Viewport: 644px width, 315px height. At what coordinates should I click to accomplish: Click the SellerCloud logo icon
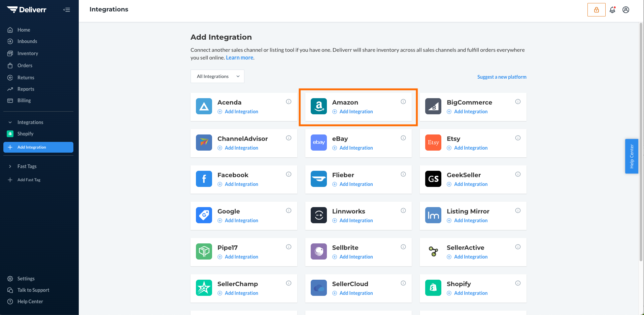319,288
